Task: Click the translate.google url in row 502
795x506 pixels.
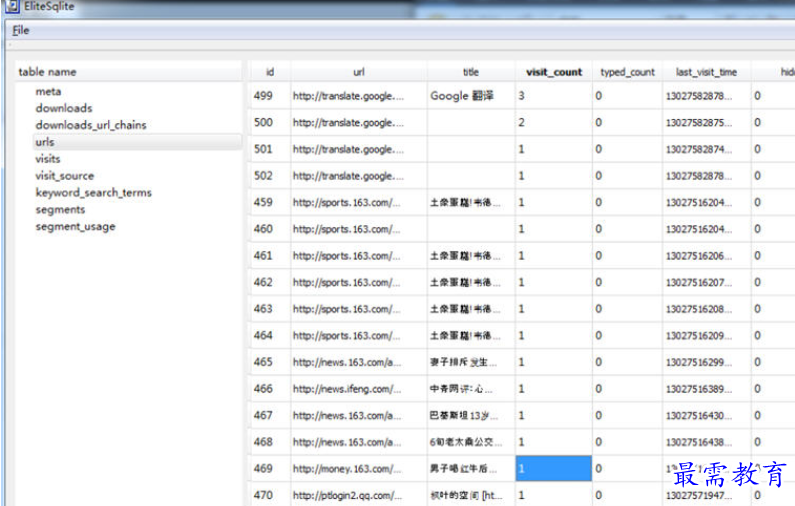Action: [358, 176]
